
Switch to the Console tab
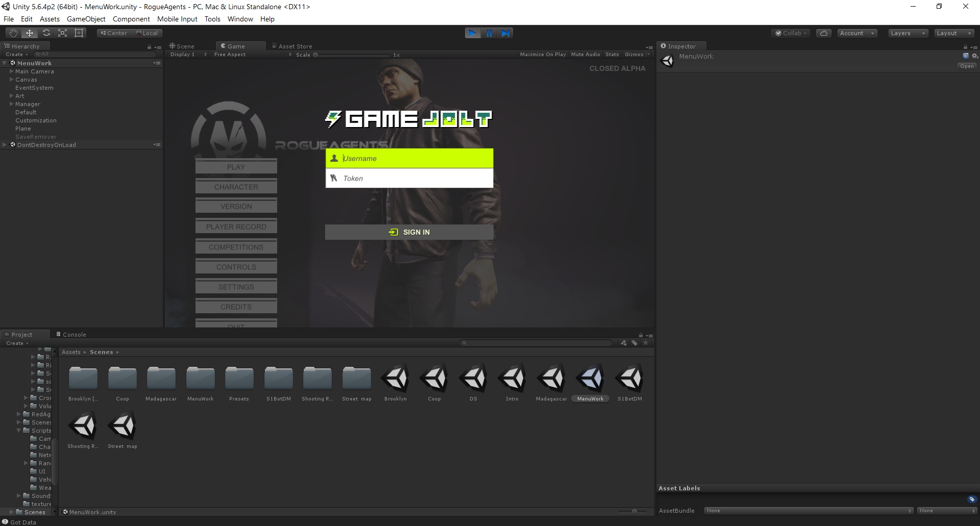tap(71, 334)
